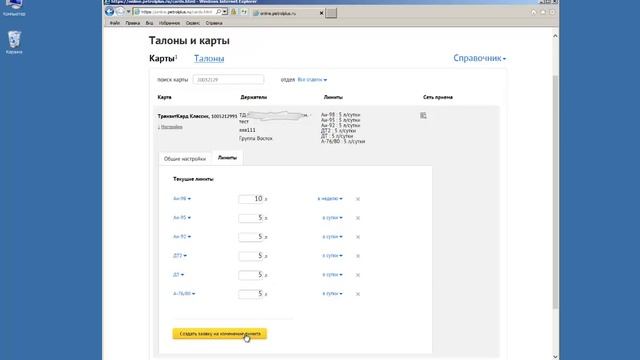This screenshot has height=360, width=640.
Task: Click the Аи-92 limit amount field
Action: (x=251, y=237)
